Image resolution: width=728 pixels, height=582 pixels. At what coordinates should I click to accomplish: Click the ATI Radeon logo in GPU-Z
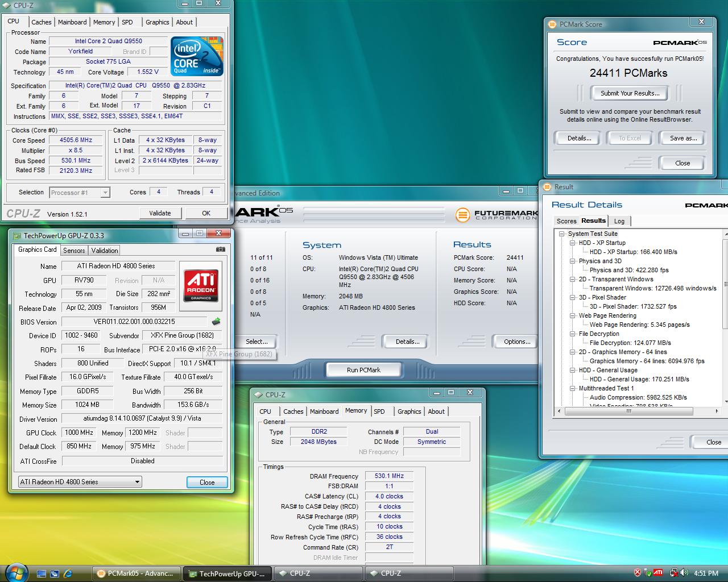click(201, 285)
